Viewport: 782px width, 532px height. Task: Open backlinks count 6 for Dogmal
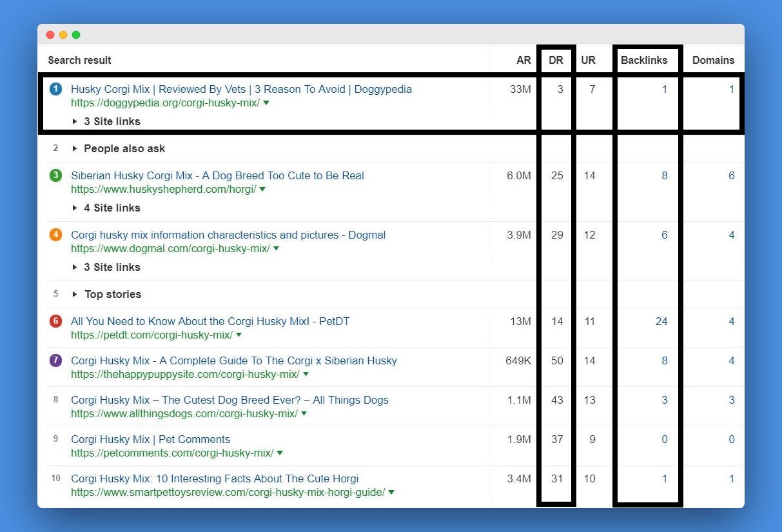coord(664,235)
